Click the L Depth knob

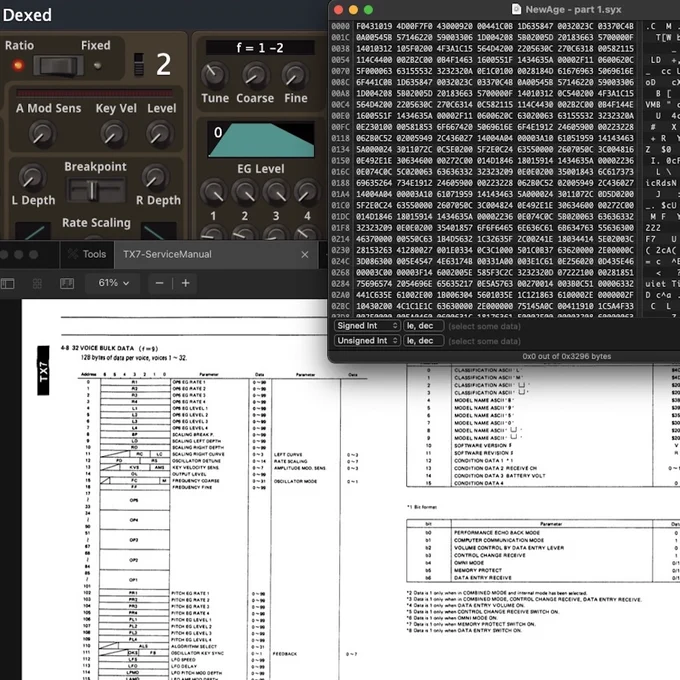point(32,177)
